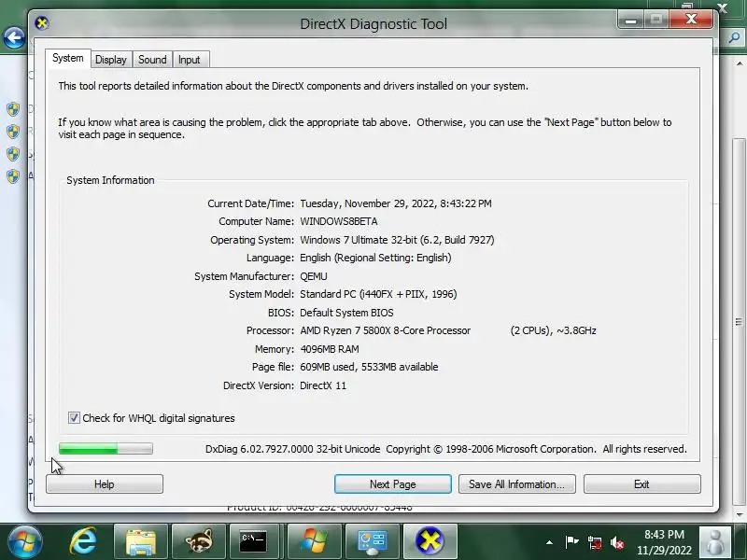Viewport: 747px width, 560px height.
Task: Open the raccoon app taskbar icon
Action: (199, 542)
